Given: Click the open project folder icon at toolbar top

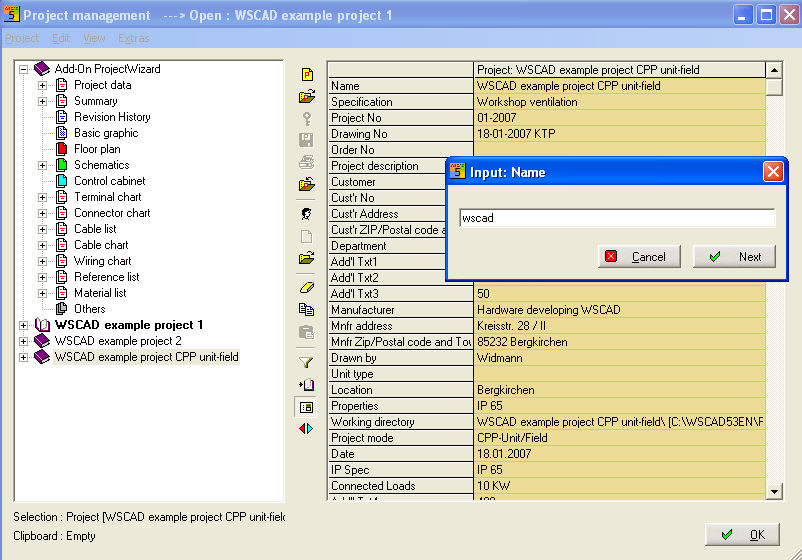Looking at the screenshot, I should (307, 96).
